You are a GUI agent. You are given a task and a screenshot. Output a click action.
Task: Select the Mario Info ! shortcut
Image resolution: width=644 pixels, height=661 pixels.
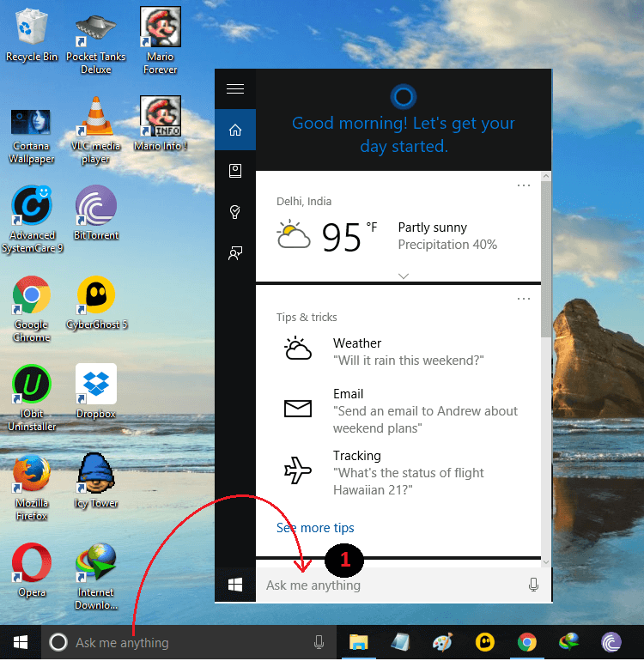tap(161, 123)
